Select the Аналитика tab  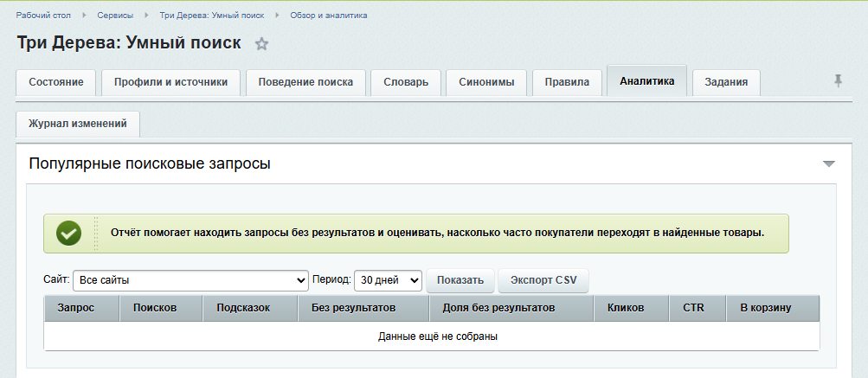coord(647,81)
